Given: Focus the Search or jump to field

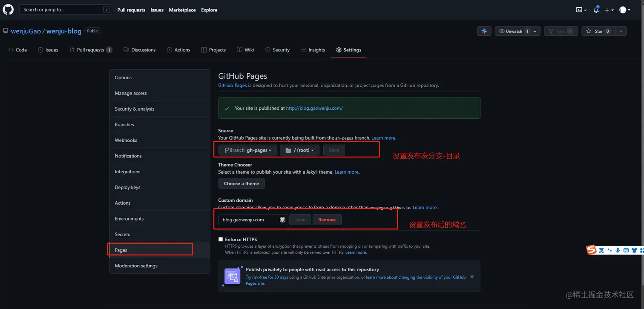Looking at the screenshot, I should [x=66, y=9].
